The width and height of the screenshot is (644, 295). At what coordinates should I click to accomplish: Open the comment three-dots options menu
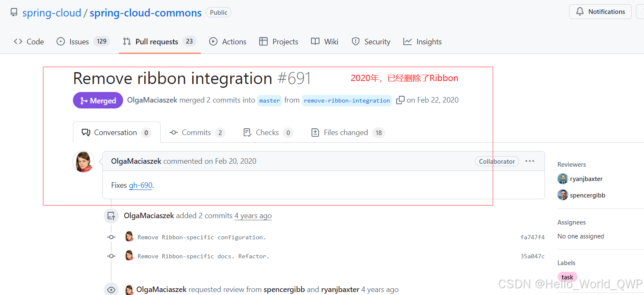530,161
